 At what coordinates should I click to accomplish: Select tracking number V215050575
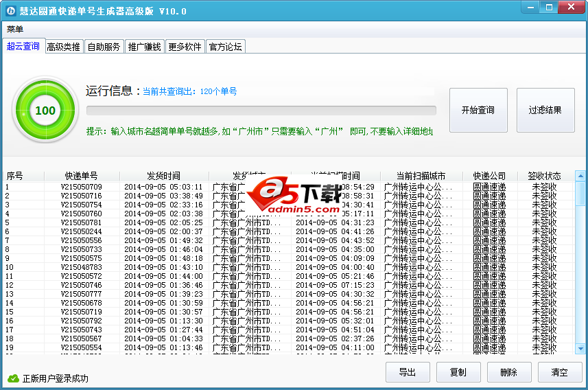(x=82, y=258)
